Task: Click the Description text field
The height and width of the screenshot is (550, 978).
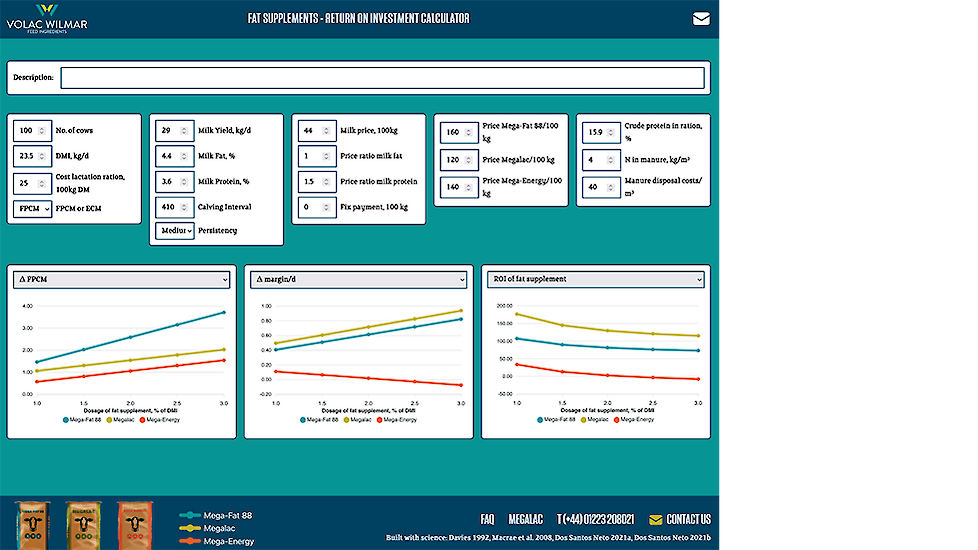Action: click(x=382, y=77)
